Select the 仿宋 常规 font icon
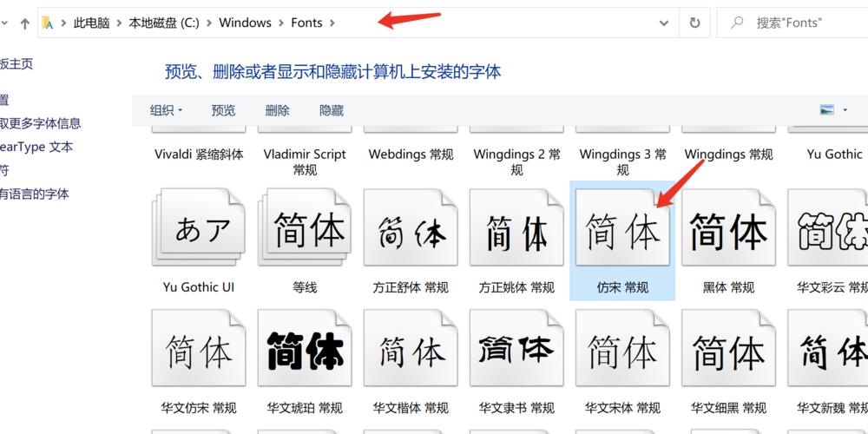This screenshot has height=434, width=868. (x=622, y=227)
